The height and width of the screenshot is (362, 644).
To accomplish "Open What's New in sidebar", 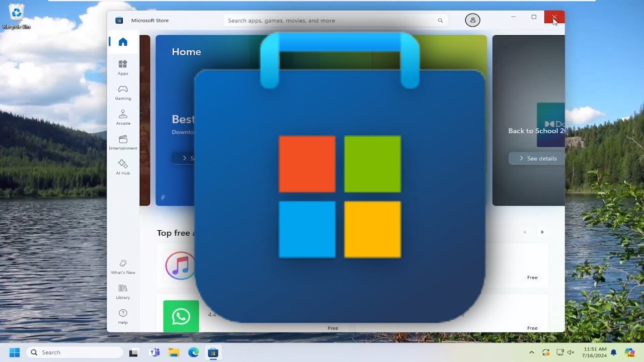I will click(123, 266).
